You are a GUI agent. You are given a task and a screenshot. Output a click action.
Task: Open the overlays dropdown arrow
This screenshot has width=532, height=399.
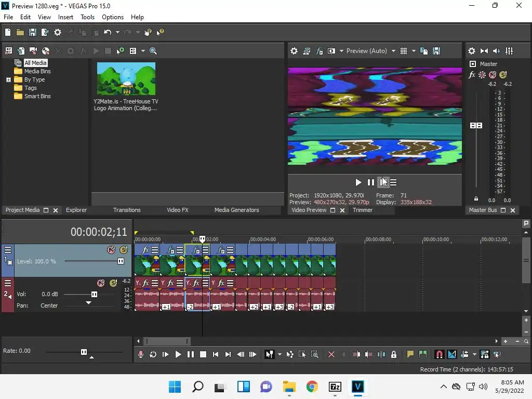click(x=414, y=51)
